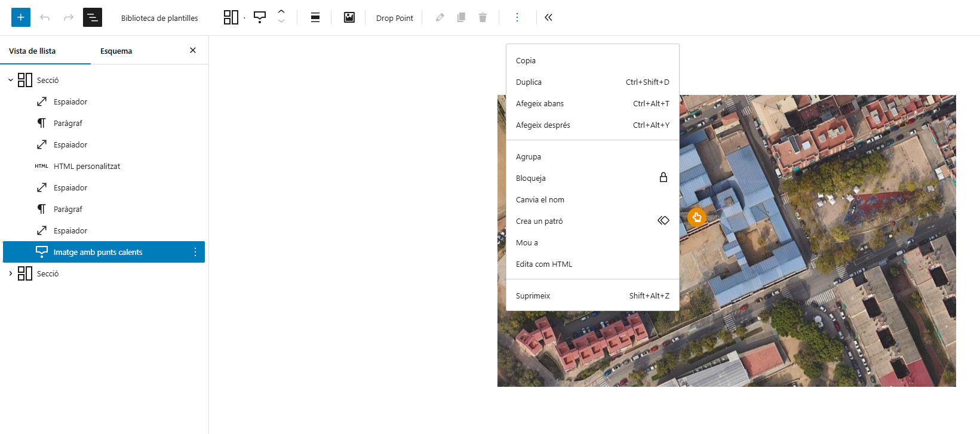Click the orange hotspot marker on image
The image size is (980, 434).
(696, 217)
